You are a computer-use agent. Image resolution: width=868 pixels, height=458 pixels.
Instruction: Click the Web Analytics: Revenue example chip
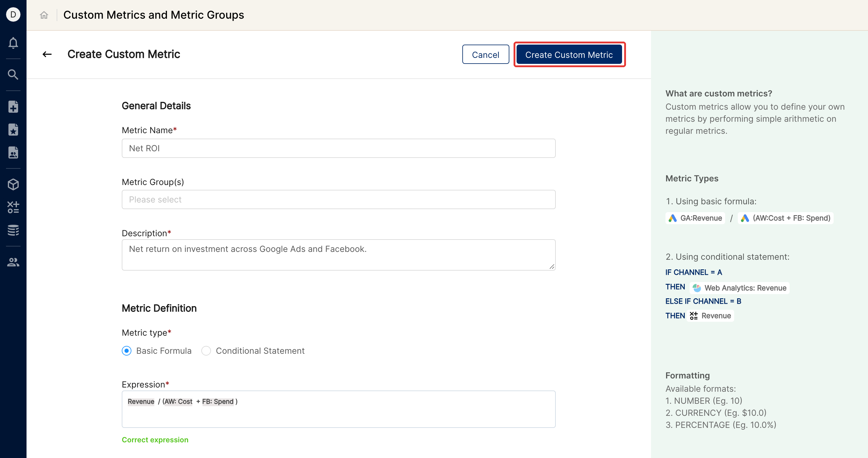click(x=739, y=288)
